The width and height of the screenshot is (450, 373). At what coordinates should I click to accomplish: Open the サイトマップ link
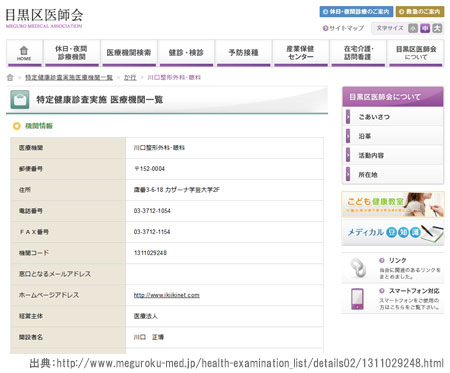click(343, 28)
